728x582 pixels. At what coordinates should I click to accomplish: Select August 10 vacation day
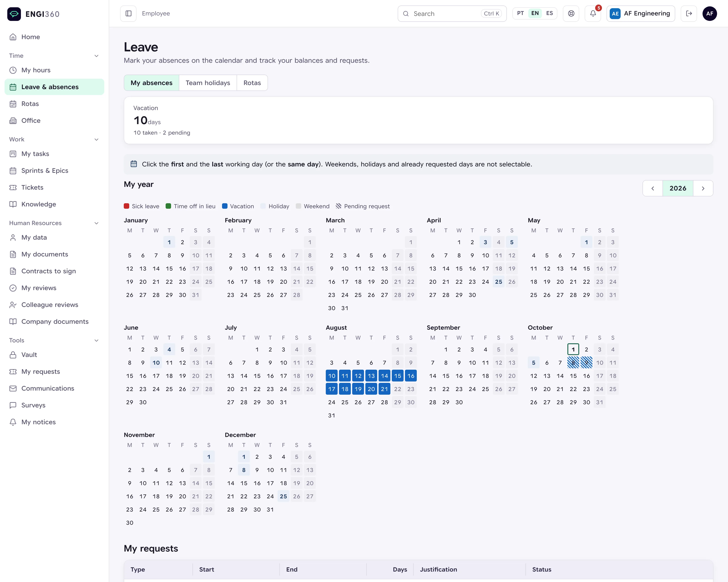[332, 376]
